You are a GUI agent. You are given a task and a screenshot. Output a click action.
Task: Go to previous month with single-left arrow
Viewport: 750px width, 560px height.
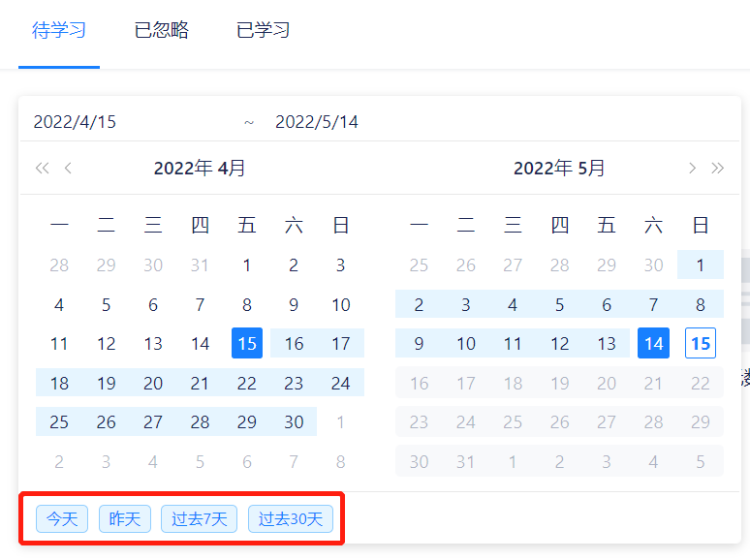pos(68,169)
